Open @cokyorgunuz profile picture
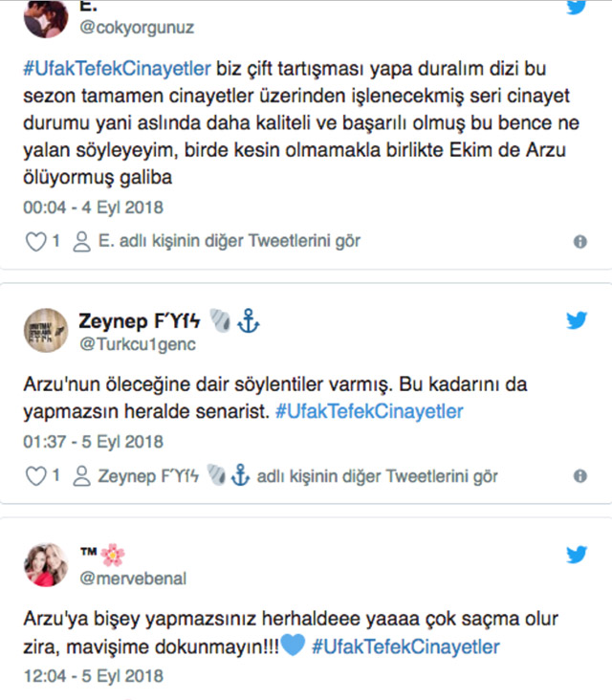Screen dimensions: 612x700 (46, 17)
